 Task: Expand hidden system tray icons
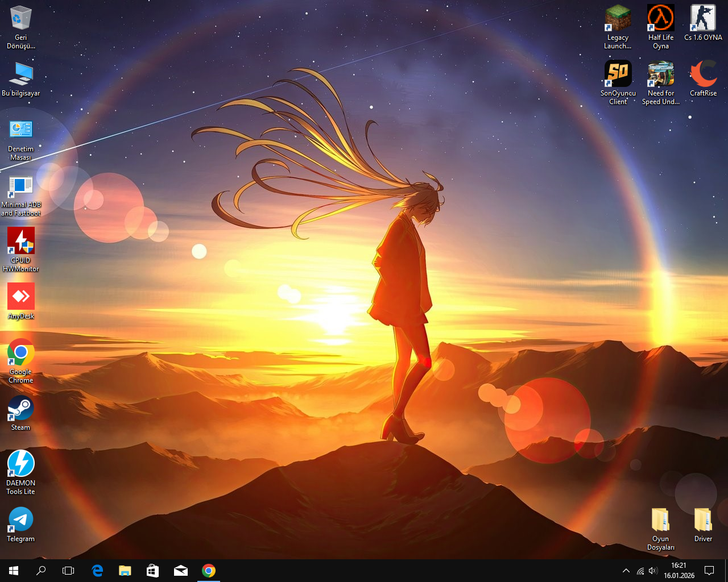[626, 571]
